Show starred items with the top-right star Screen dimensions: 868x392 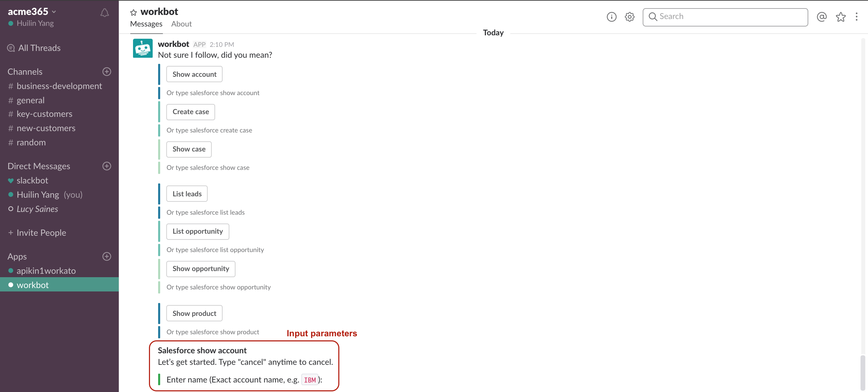click(x=840, y=17)
